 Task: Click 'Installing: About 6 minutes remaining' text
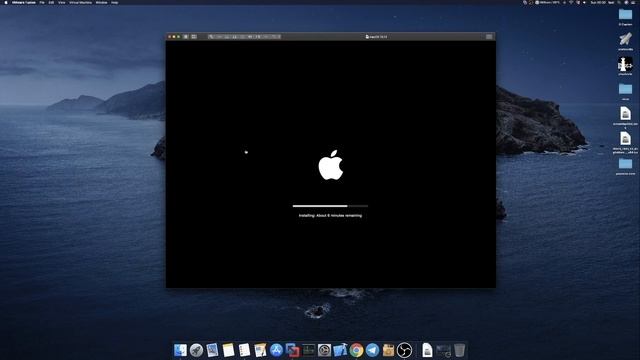pyautogui.click(x=330, y=216)
